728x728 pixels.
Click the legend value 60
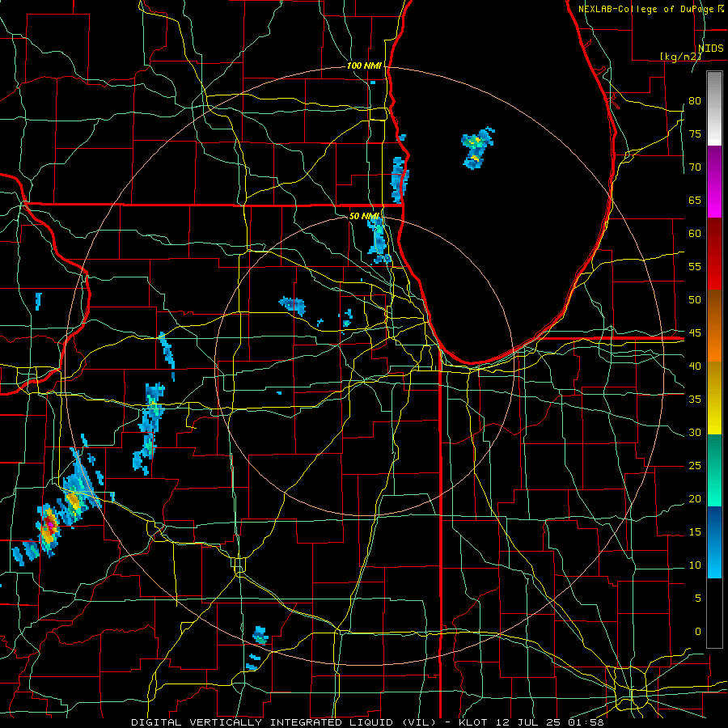[x=695, y=234]
